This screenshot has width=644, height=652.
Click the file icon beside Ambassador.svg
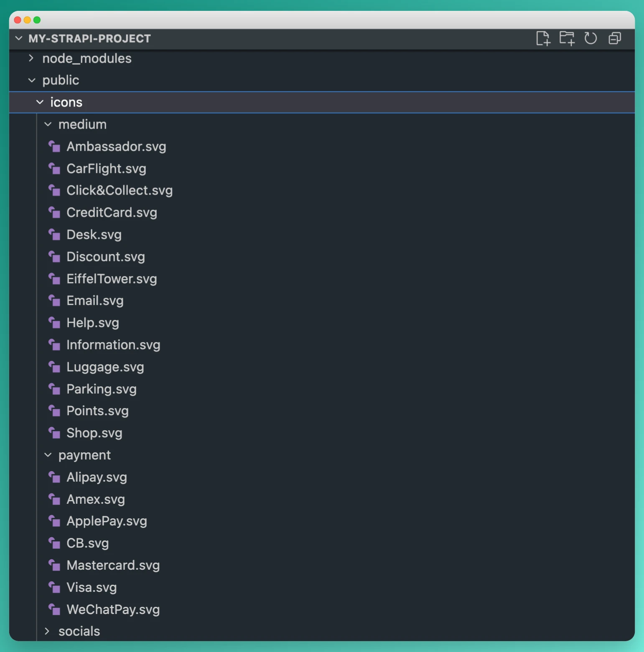pyautogui.click(x=54, y=147)
